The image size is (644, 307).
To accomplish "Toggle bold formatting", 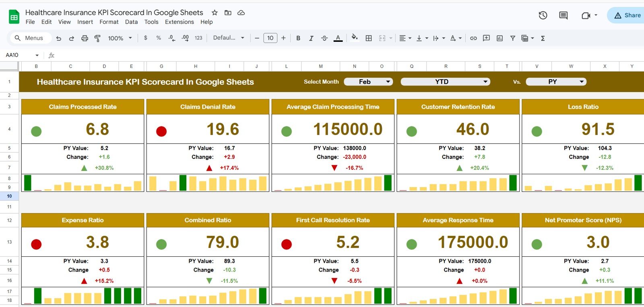I will point(298,38).
